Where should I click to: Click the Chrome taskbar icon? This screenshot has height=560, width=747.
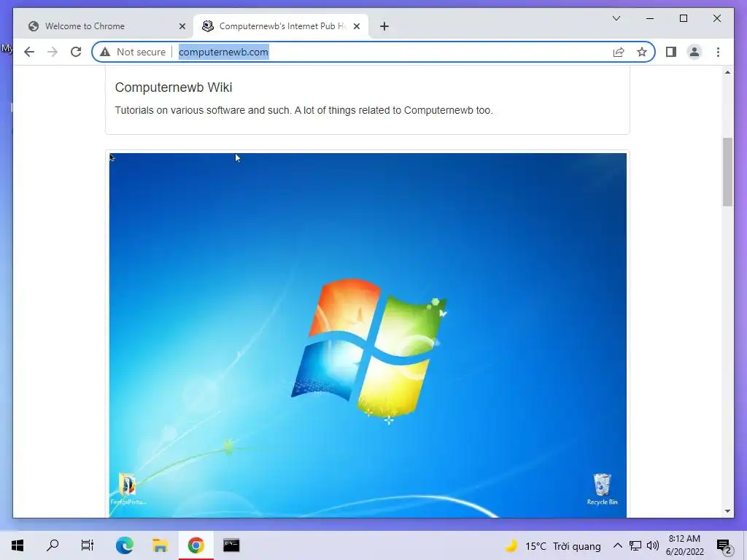pos(196,545)
